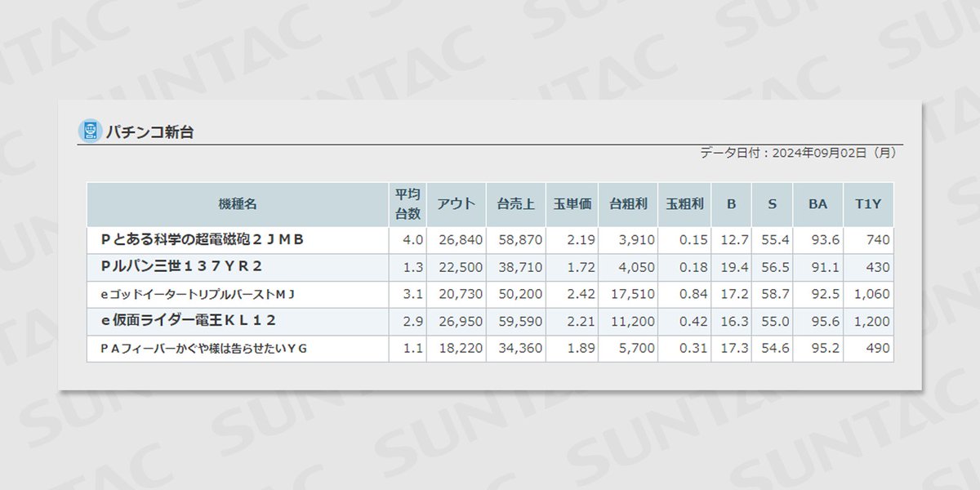The height and width of the screenshot is (490, 980).
Task: Click the T1Y value 1,200
Action: pyautogui.click(x=872, y=322)
